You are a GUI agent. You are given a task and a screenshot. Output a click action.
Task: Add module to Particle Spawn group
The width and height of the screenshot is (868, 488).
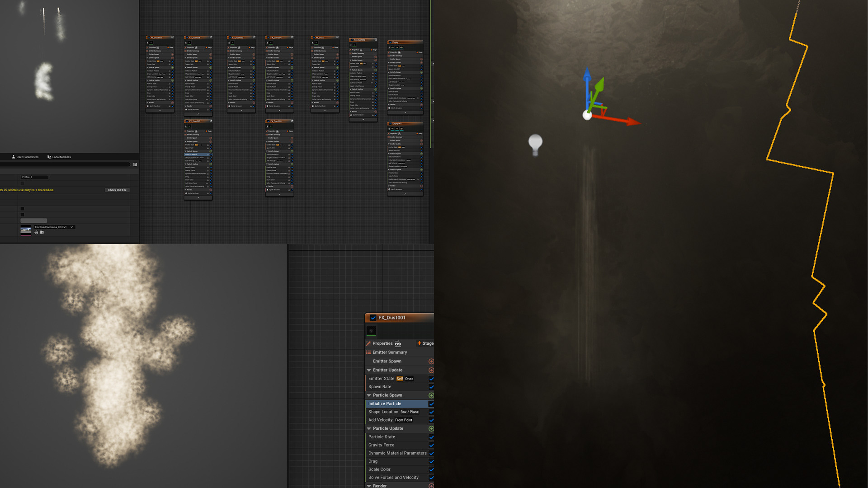pos(431,395)
